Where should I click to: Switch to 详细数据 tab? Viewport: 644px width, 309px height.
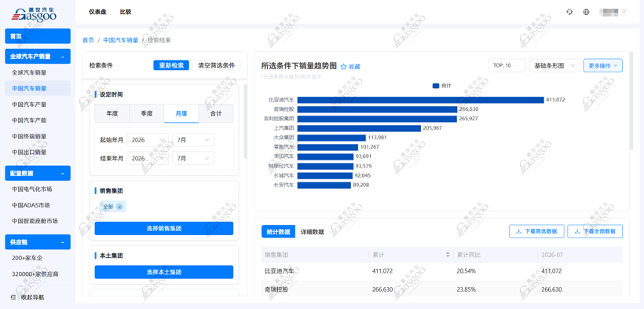pyautogui.click(x=312, y=231)
